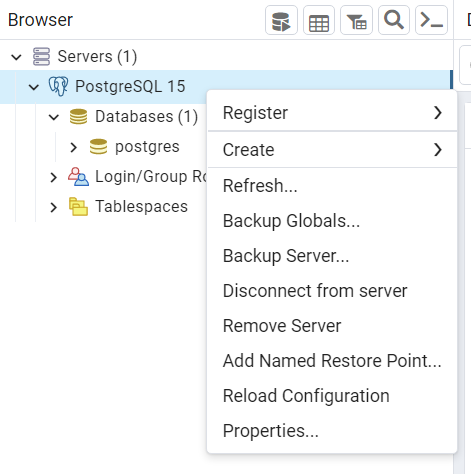471x474 pixels.
Task: Open the Query Tool icon
Action: (281, 20)
